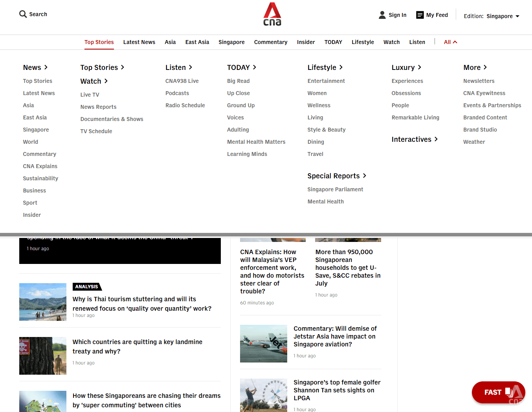Open Listen in the nav bar
The height and width of the screenshot is (412, 532).
point(417,42)
